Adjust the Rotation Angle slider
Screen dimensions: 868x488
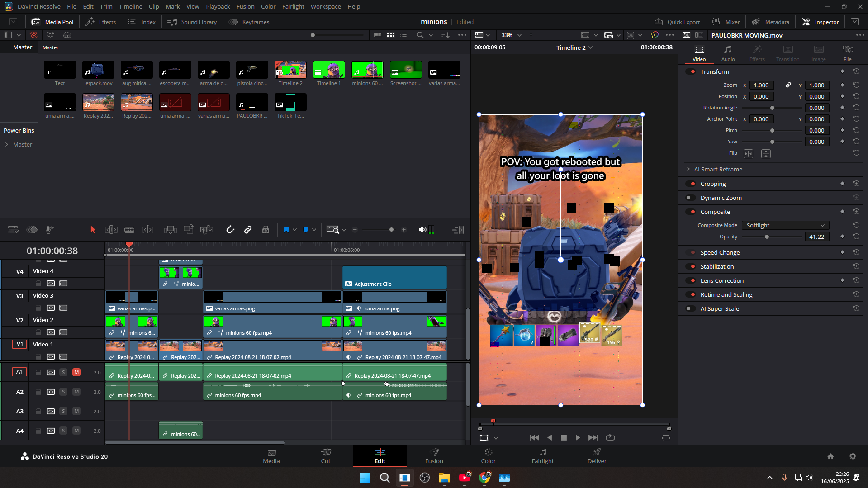(x=772, y=108)
